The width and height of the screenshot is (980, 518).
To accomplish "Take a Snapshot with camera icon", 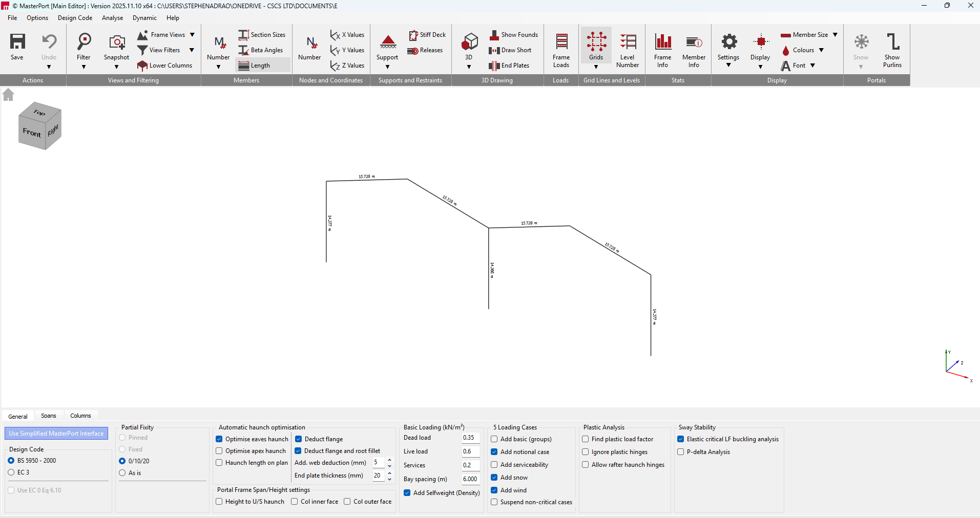I will click(117, 42).
